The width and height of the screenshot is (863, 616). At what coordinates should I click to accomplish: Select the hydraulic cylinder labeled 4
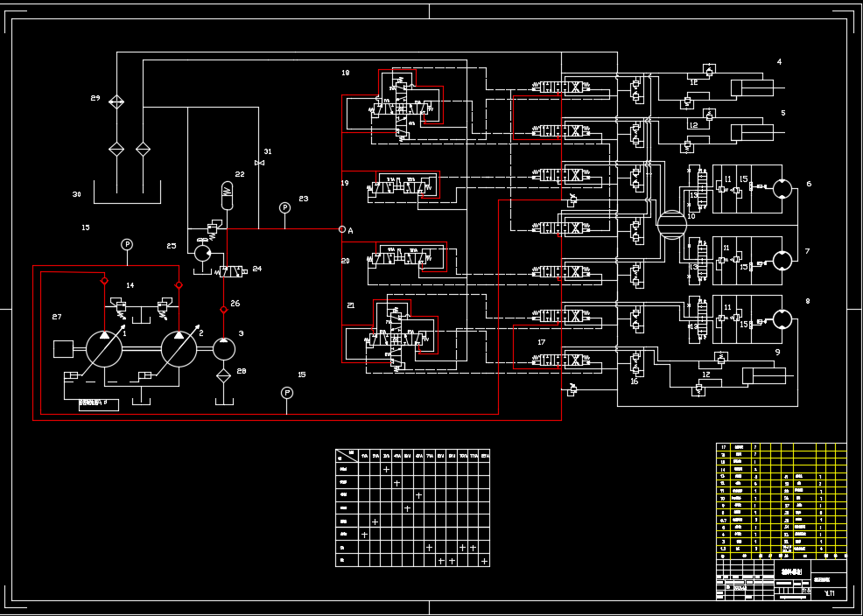click(752, 87)
